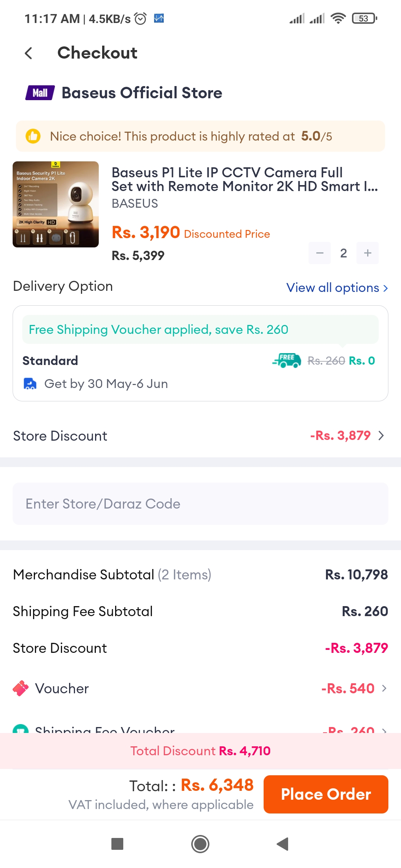This screenshot has width=401, height=868.
Task: Tap the Mall badge icon
Action: 40,93
